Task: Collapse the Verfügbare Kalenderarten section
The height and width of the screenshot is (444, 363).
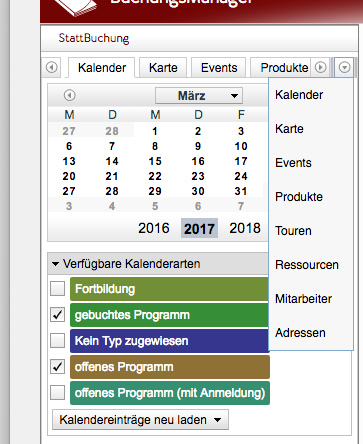Action: point(55,264)
